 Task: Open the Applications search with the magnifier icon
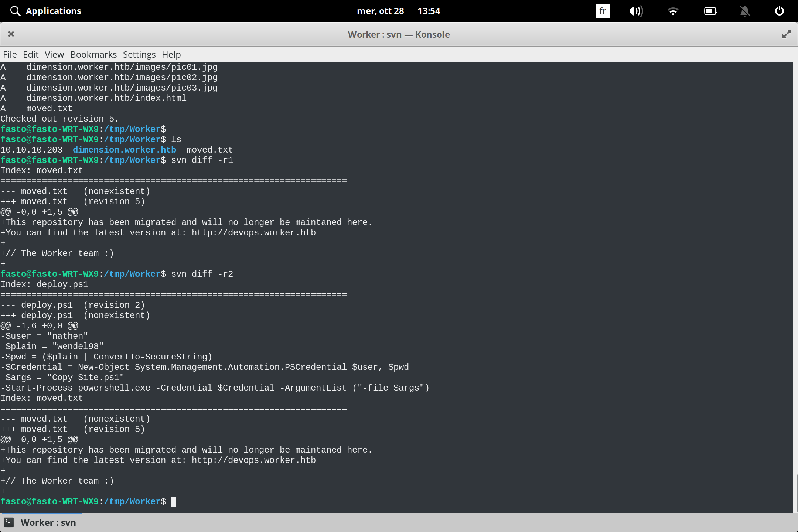click(15, 11)
